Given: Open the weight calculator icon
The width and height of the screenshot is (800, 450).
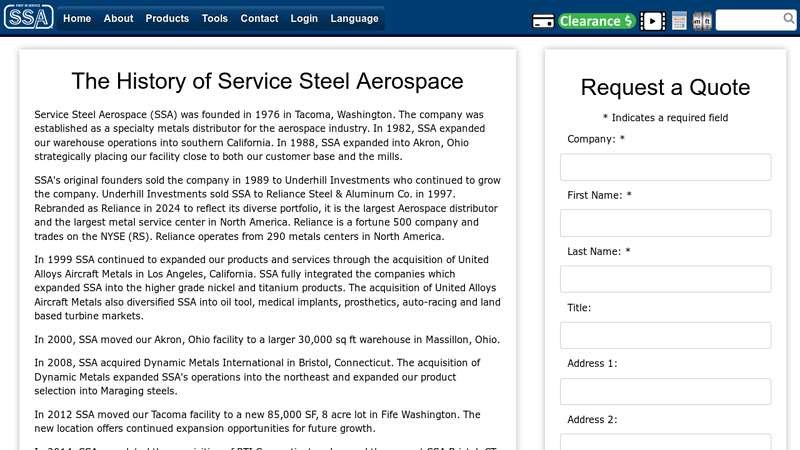Looking at the screenshot, I should (x=679, y=21).
